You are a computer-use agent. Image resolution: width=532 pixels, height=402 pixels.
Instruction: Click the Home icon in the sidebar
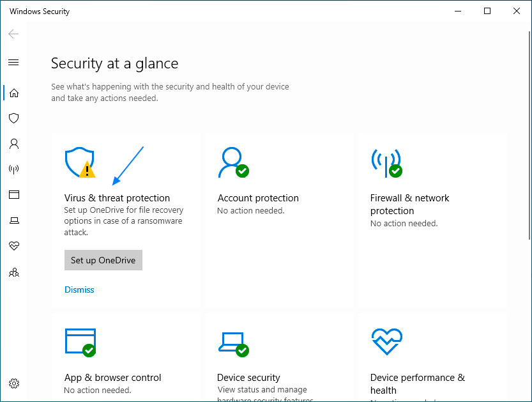14,93
